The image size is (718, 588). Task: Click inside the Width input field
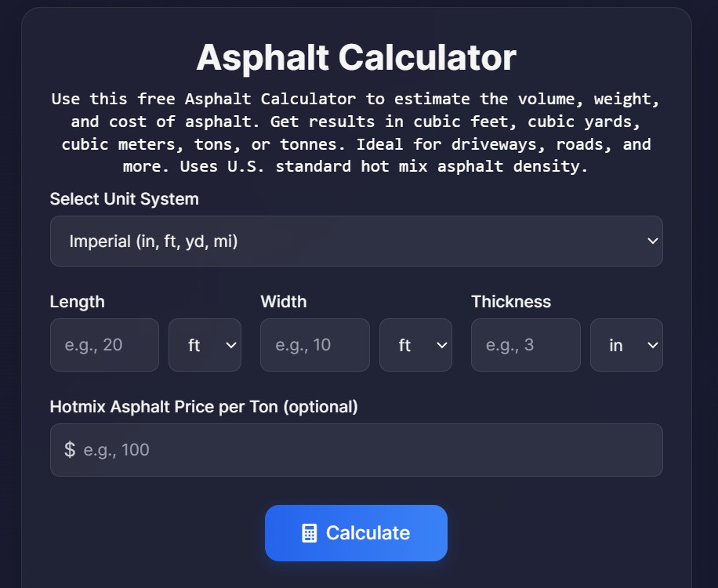pos(314,345)
